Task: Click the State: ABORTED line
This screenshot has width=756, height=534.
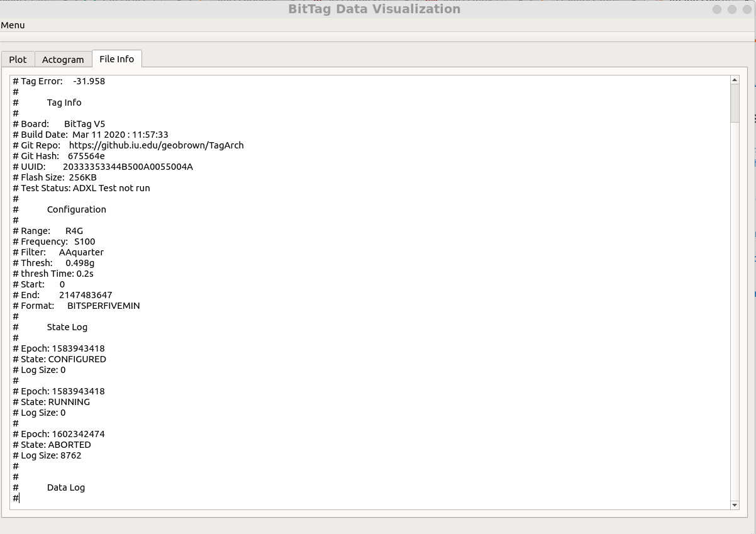Action: 52,445
